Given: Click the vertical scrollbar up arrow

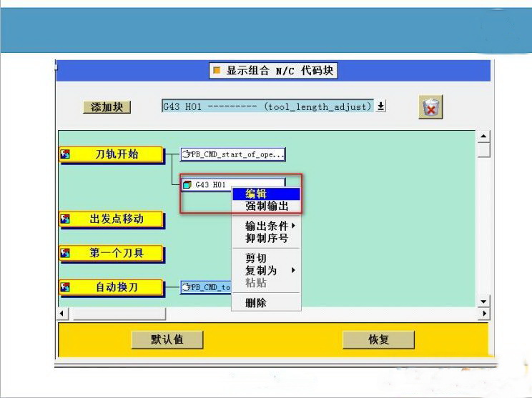Looking at the screenshot, I should click(484, 136).
